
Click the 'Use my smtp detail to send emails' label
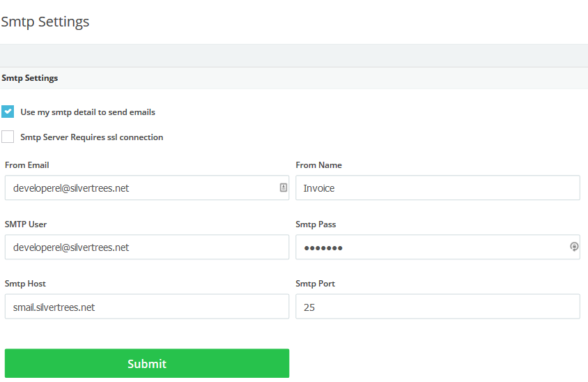(x=88, y=112)
